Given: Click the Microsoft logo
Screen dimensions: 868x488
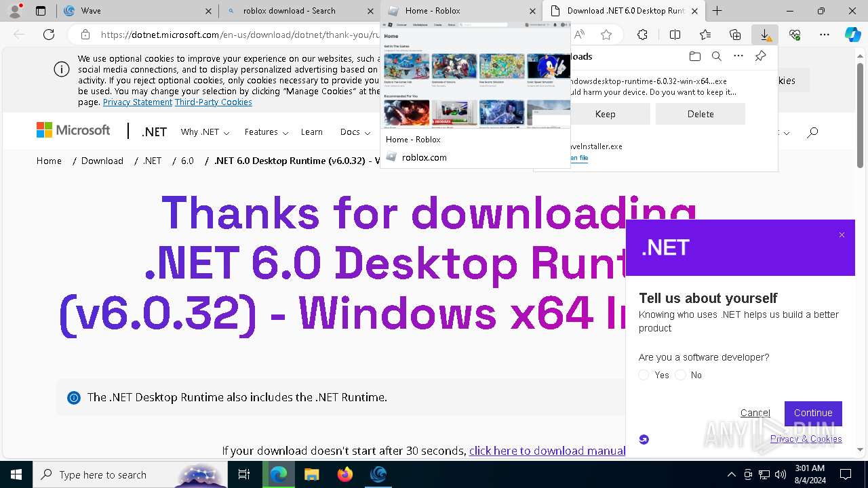Looking at the screenshot, I should (x=73, y=130).
